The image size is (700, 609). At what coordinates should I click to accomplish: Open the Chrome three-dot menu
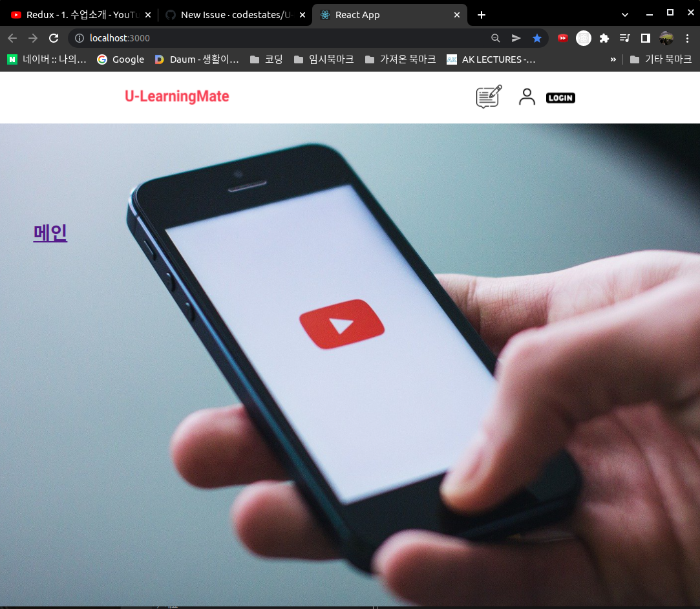click(x=687, y=38)
